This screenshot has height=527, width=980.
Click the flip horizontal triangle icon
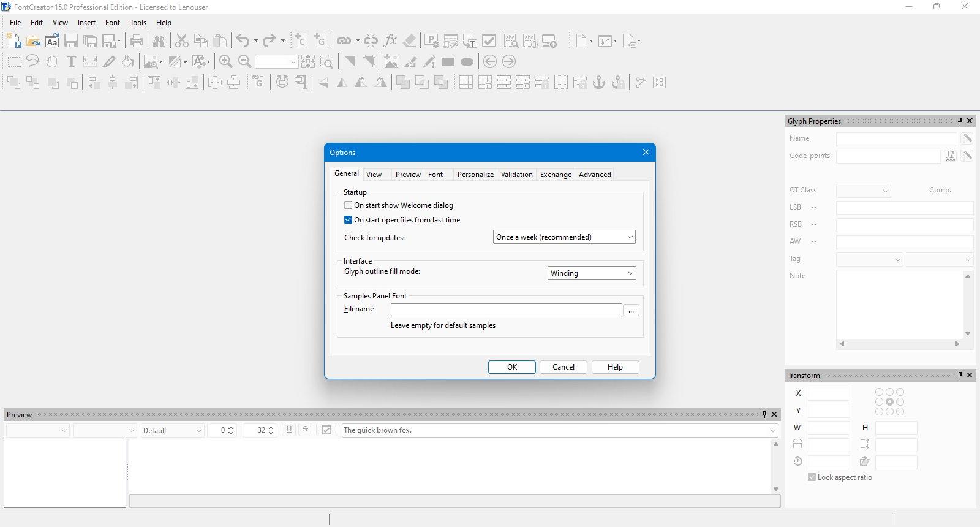342,82
